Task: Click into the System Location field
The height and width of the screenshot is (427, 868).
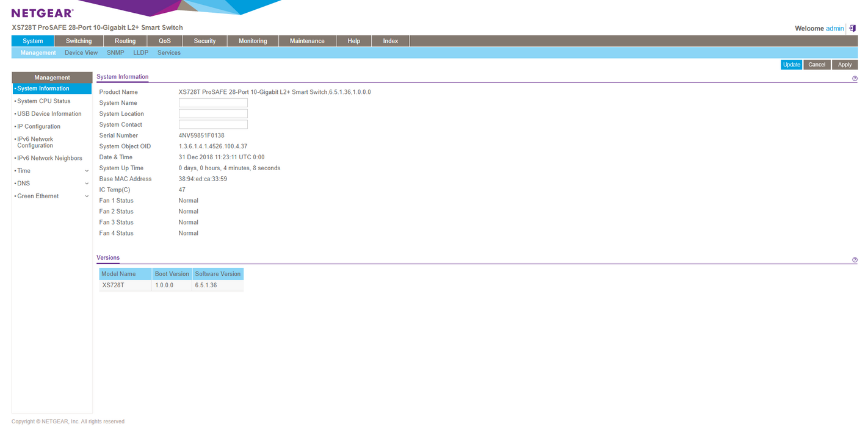Action: (x=213, y=114)
